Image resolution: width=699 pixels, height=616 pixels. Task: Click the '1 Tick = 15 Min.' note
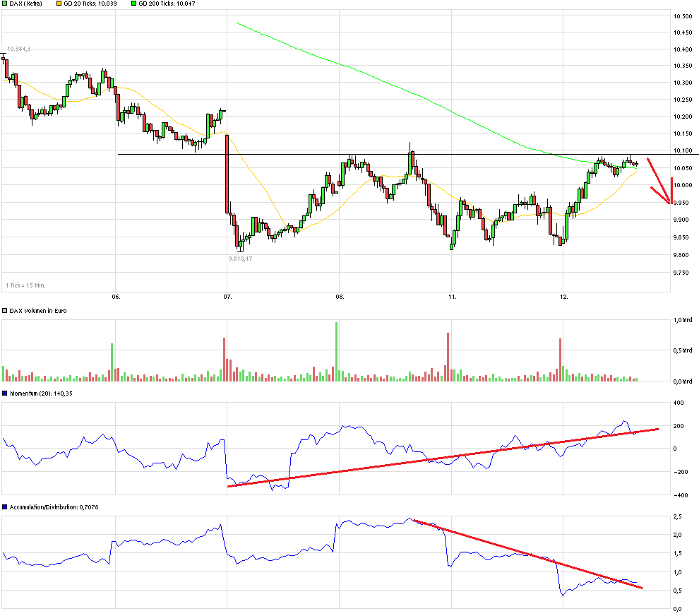[25, 285]
